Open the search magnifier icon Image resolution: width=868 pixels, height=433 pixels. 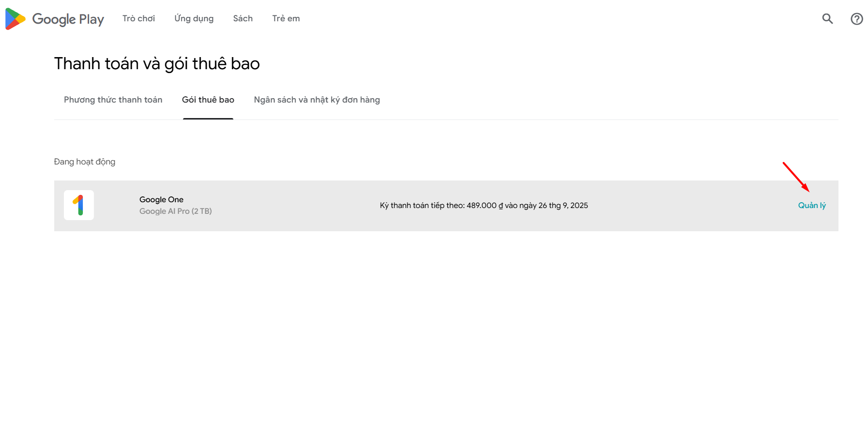click(x=827, y=19)
